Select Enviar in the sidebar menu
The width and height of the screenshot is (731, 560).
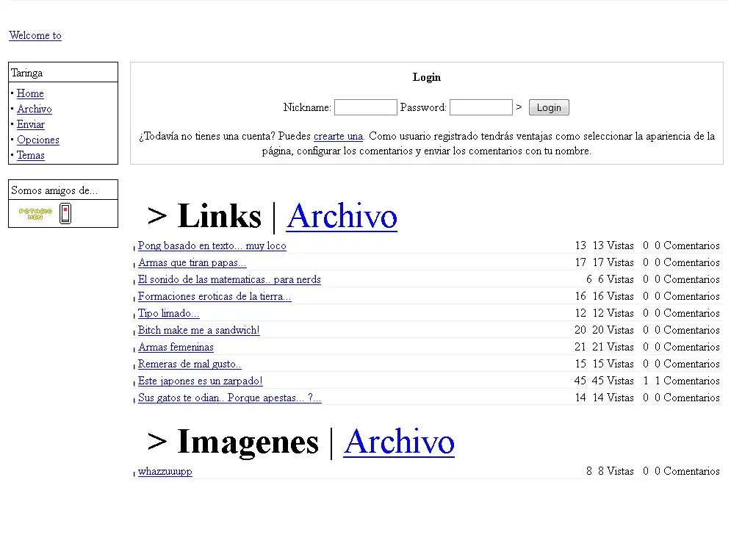(x=31, y=124)
